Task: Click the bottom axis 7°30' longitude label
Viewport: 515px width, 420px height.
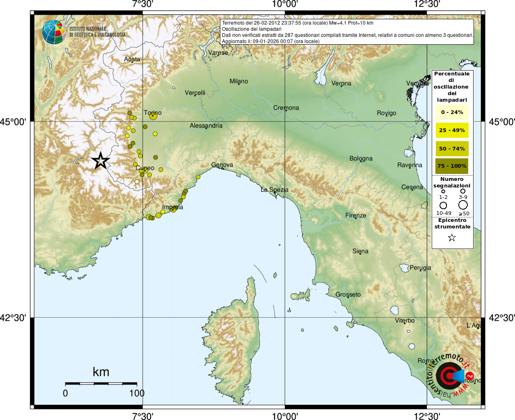Action: tap(143, 416)
